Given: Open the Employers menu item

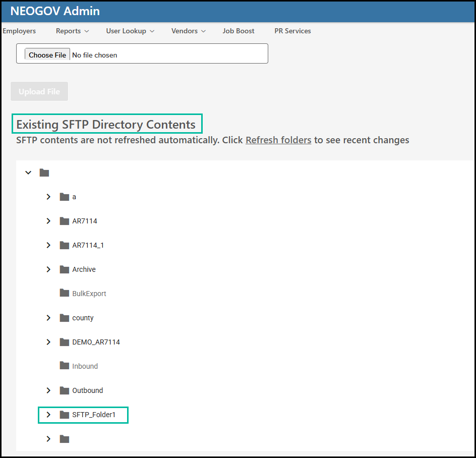Looking at the screenshot, I should click(x=19, y=31).
